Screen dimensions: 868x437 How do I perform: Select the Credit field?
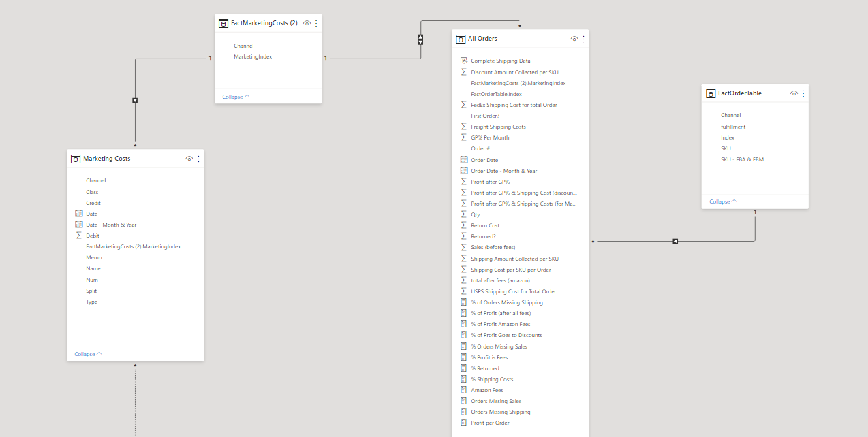click(93, 203)
